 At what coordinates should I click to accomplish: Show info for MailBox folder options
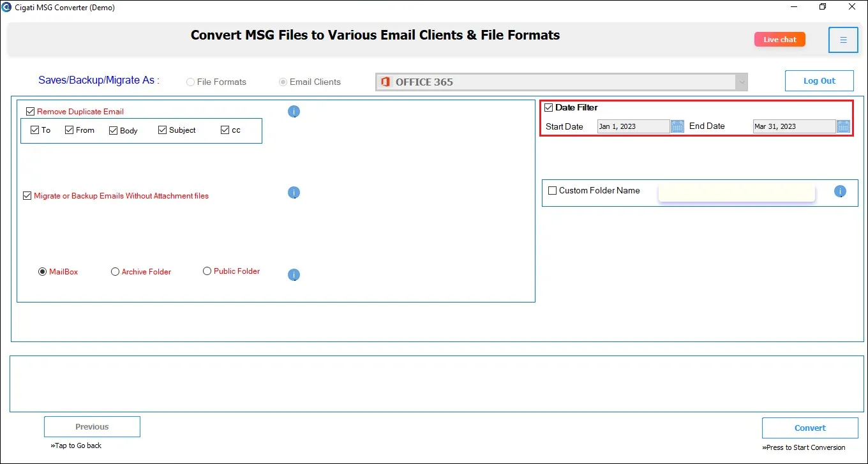294,275
